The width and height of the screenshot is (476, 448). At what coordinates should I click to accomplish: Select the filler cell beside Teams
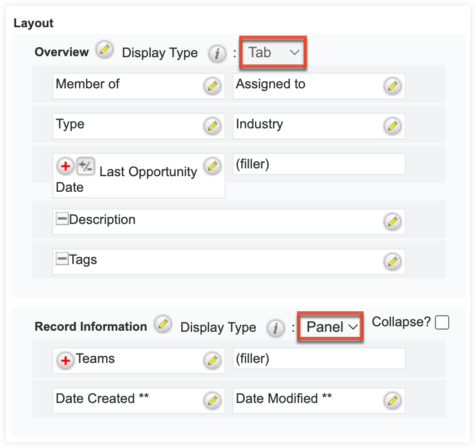click(319, 359)
